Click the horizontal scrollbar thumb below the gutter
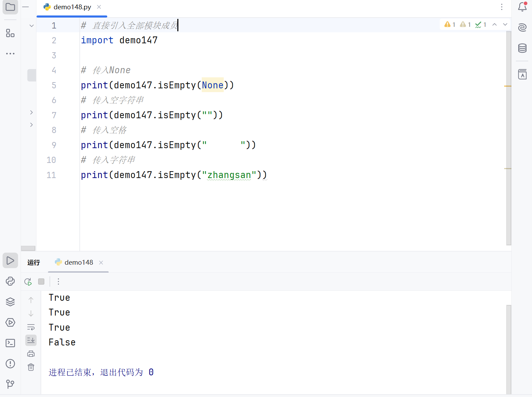Screen dimensions: 532x397 (x=28, y=248)
